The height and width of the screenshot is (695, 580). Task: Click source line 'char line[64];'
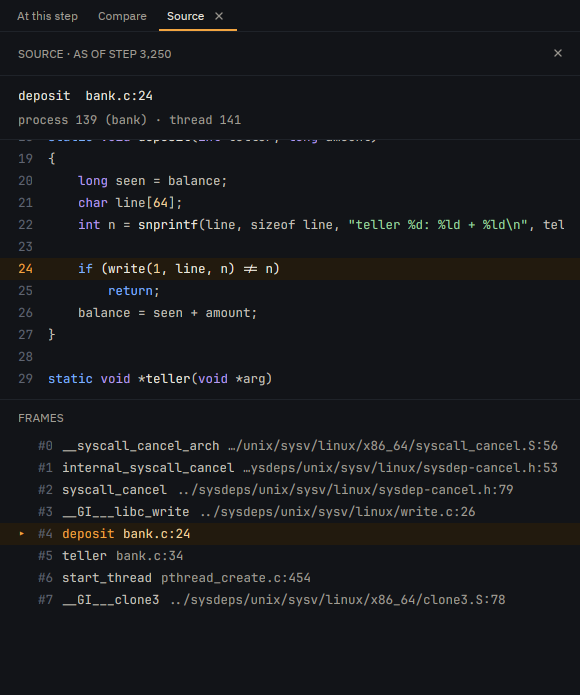coord(130,203)
